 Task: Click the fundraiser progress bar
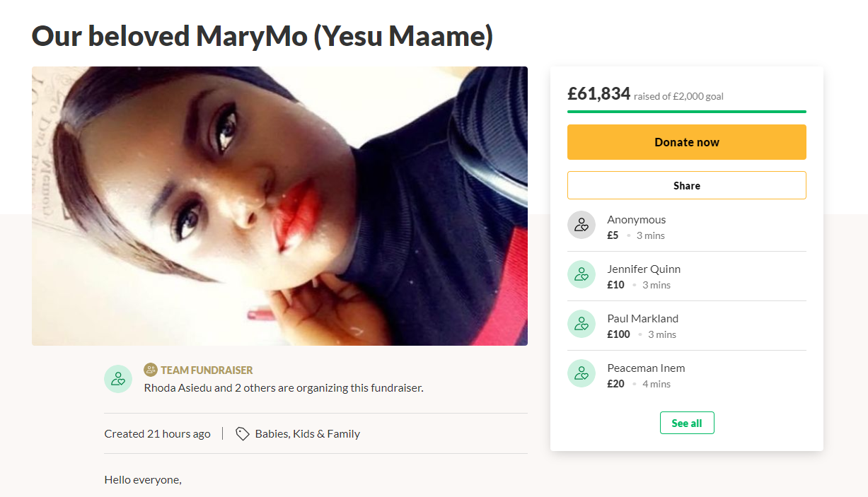[x=686, y=112]
